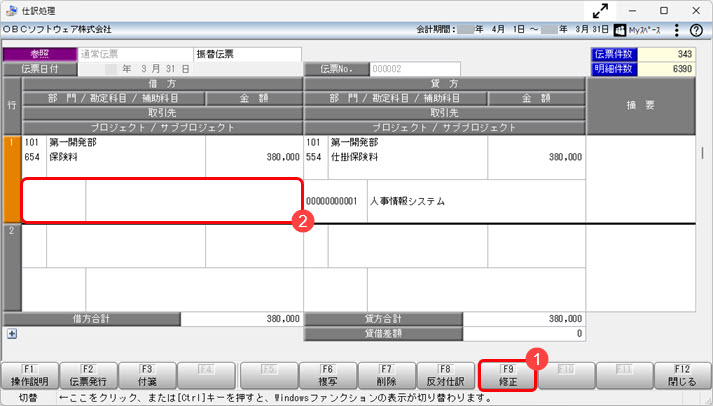Click the debit project cell in row 1
Image resolution: width=713 pixels, height=406 pixels.
162,200
